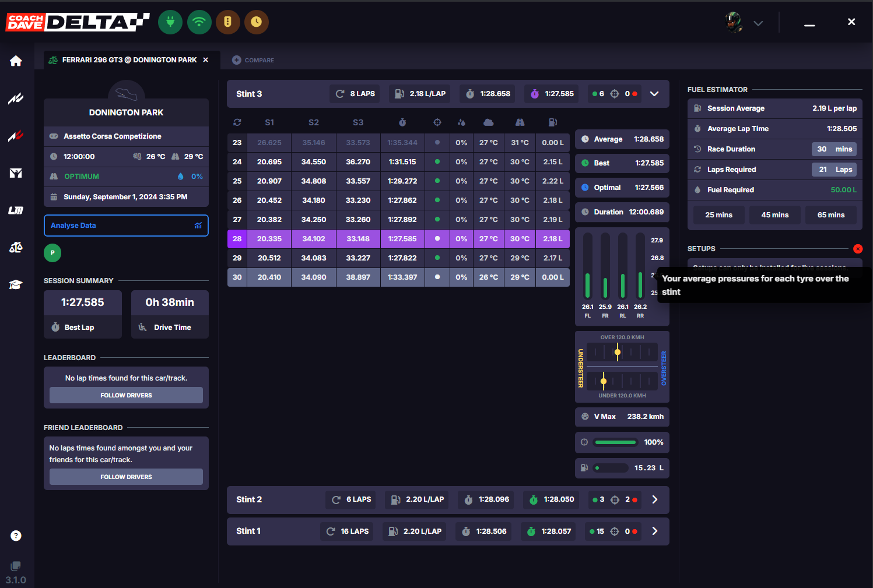This screenshot has width=873, height=588.
Task: Click the Stint 3 8 Laps badge
Action: pyautogui.click(x=355, y=94)
